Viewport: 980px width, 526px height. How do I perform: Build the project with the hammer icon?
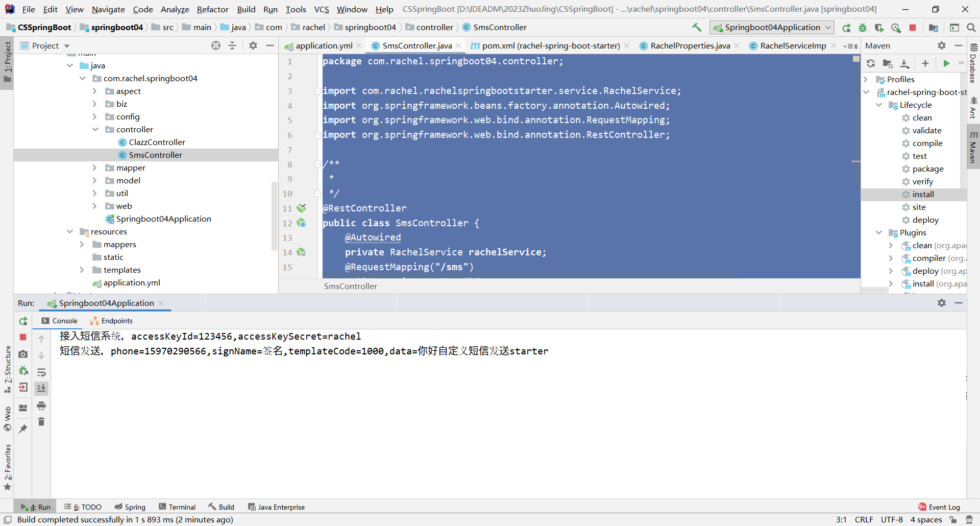pos(697,27)
